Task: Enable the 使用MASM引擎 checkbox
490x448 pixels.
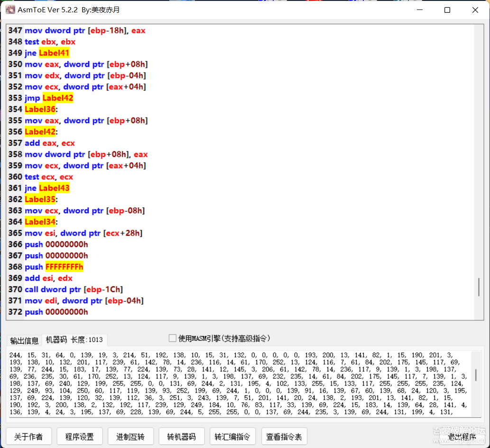Action: [x=173, y=338]
